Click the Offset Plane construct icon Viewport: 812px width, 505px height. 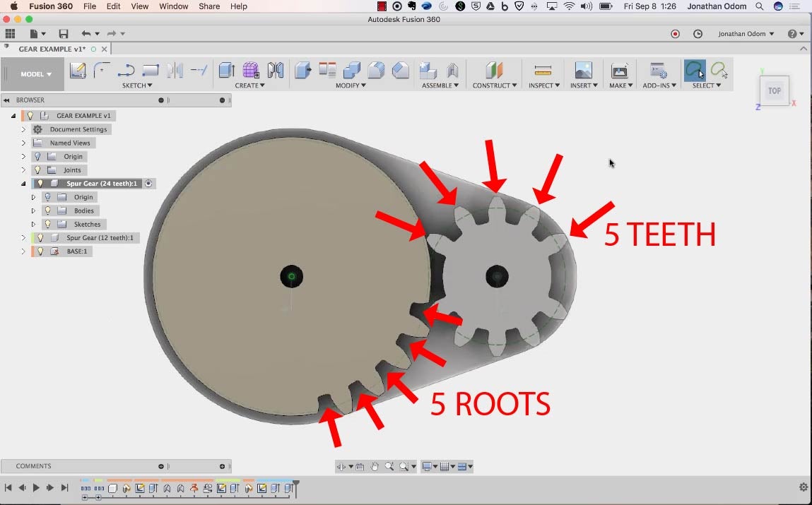click(x=494, y=70)
